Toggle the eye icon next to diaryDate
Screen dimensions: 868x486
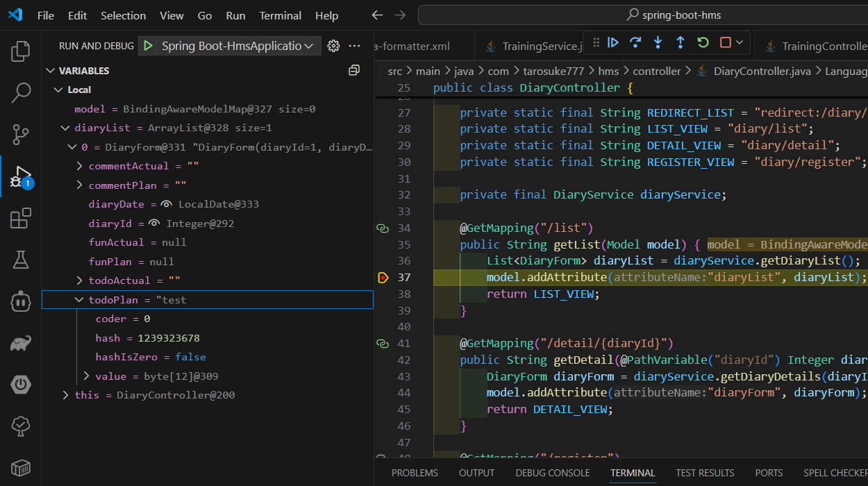167,205
